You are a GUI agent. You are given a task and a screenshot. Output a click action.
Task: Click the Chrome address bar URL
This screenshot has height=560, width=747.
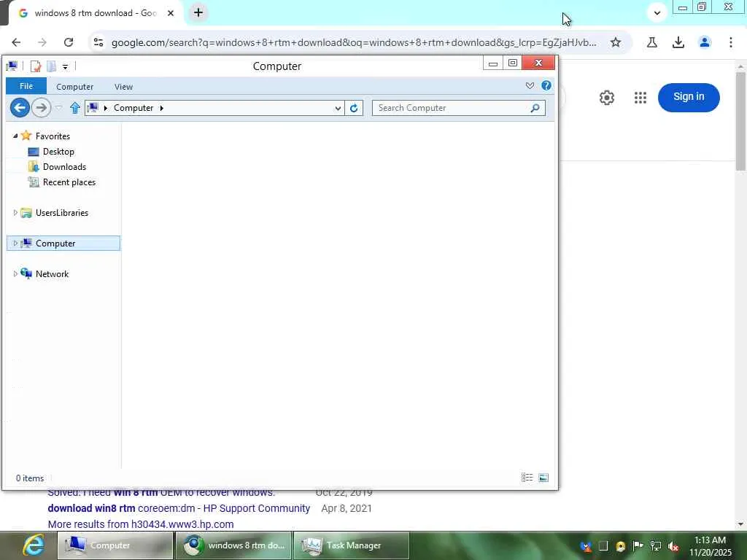354,43
